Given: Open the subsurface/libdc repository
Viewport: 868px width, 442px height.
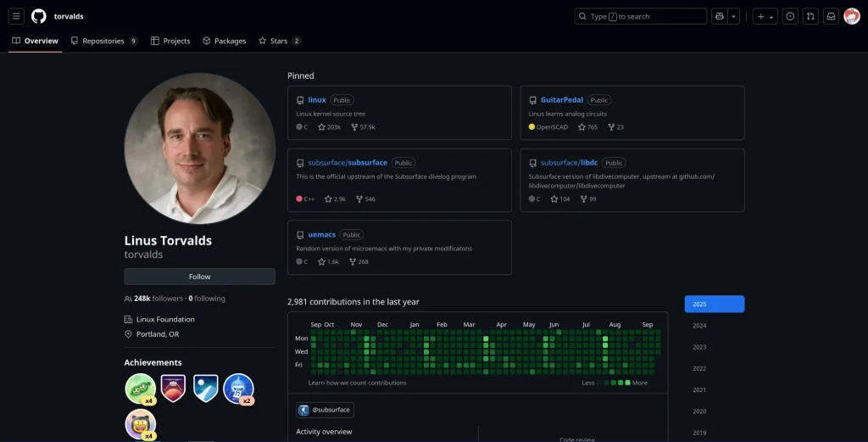Looking at the screenshot, I should [569, 163].
